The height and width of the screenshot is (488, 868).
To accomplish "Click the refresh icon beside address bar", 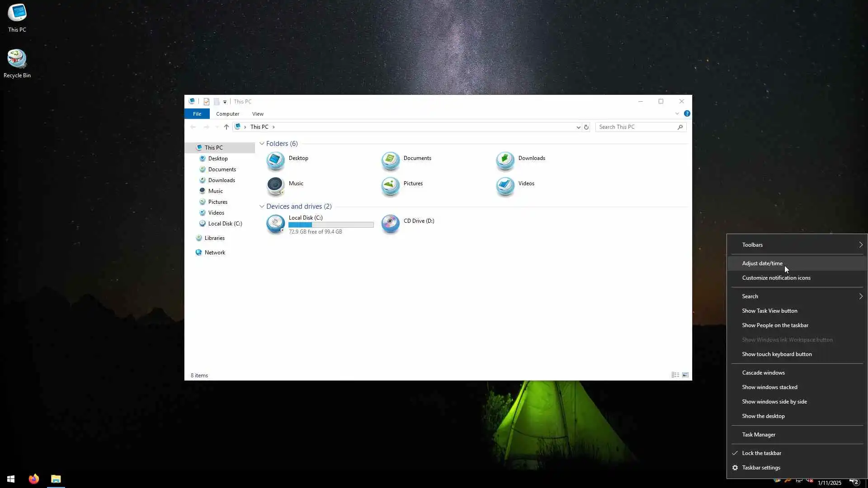I will [586, 127].
